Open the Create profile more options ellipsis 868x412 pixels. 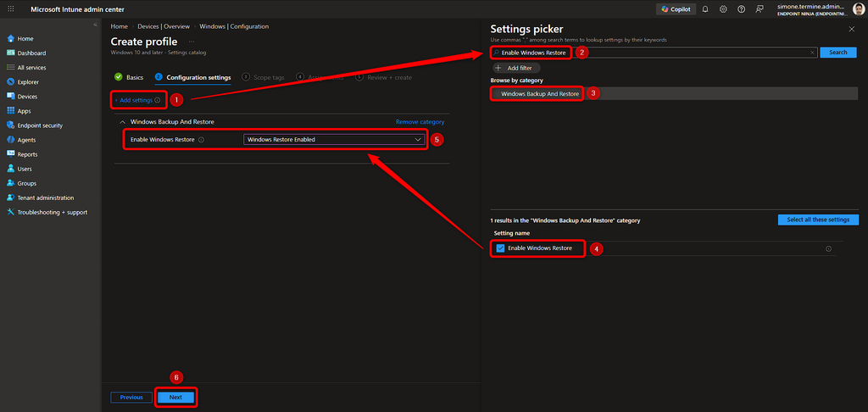(192, 42)
